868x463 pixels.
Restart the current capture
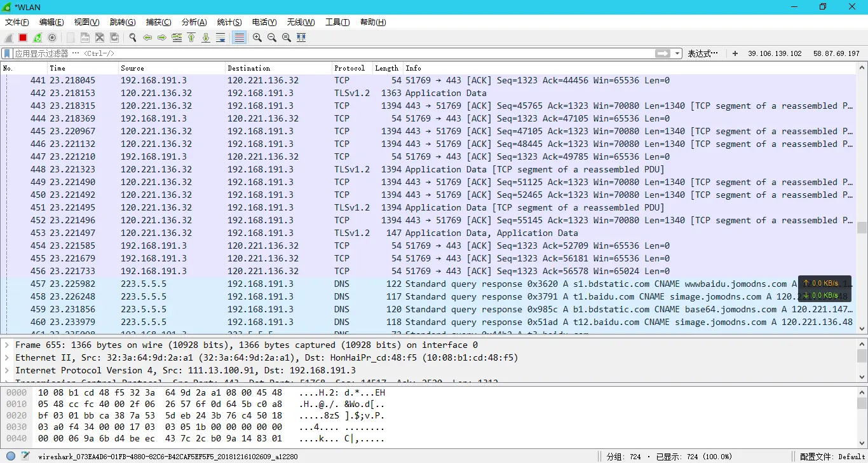pyautogui.click(x=37, y=38)
